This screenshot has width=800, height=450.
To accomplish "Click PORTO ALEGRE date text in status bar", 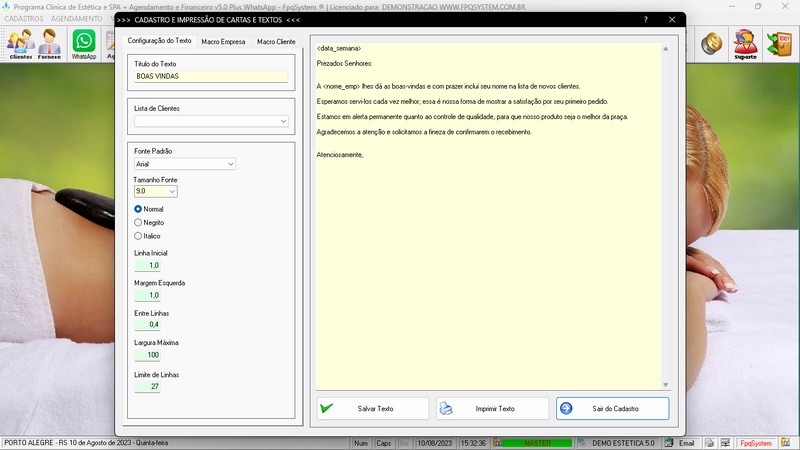I will pyautogui.click(x=86, y=443).
